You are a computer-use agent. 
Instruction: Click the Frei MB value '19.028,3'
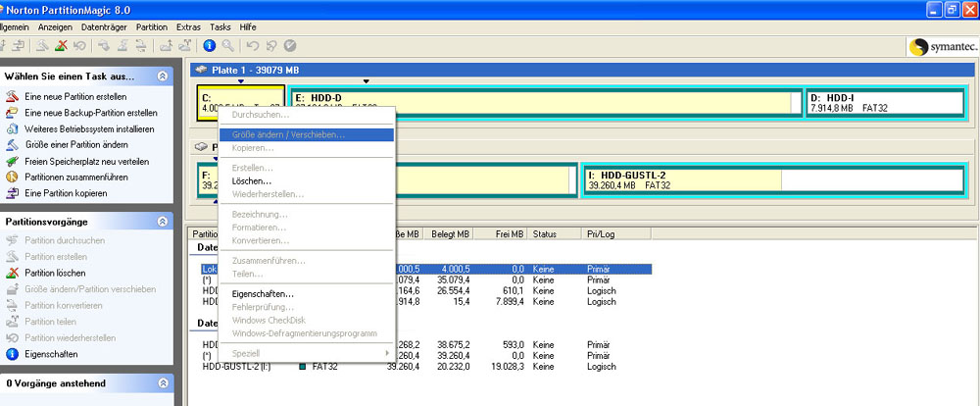(x=507, y=367)
